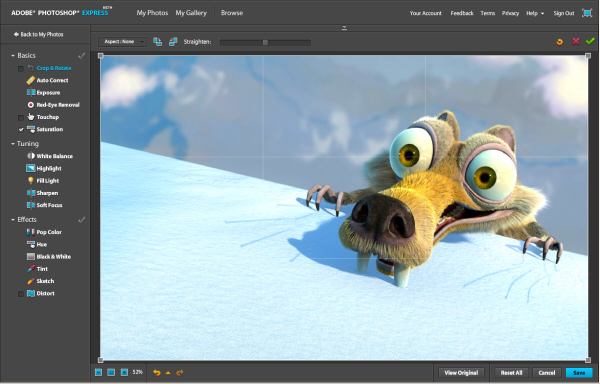Click the third zoom icon before 52%

(x=124, y=372)
